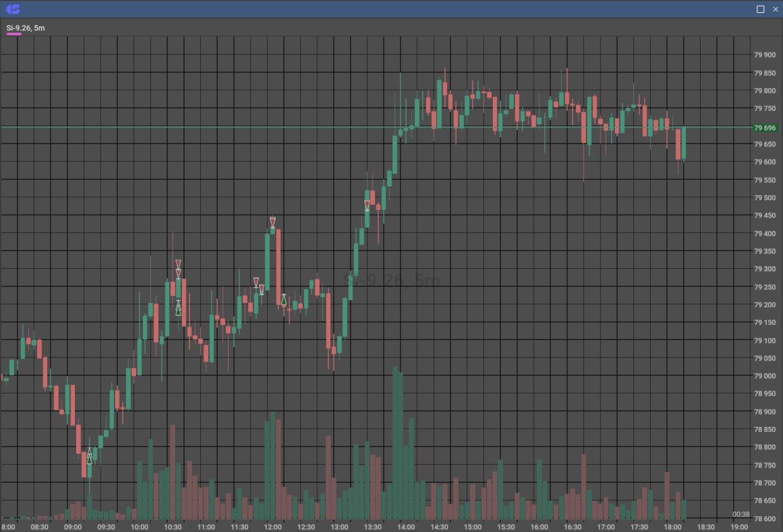The width and height of the screenshot is (783, 532).
Task: Click the 78 600 price axis label
Action: [765, 519]
